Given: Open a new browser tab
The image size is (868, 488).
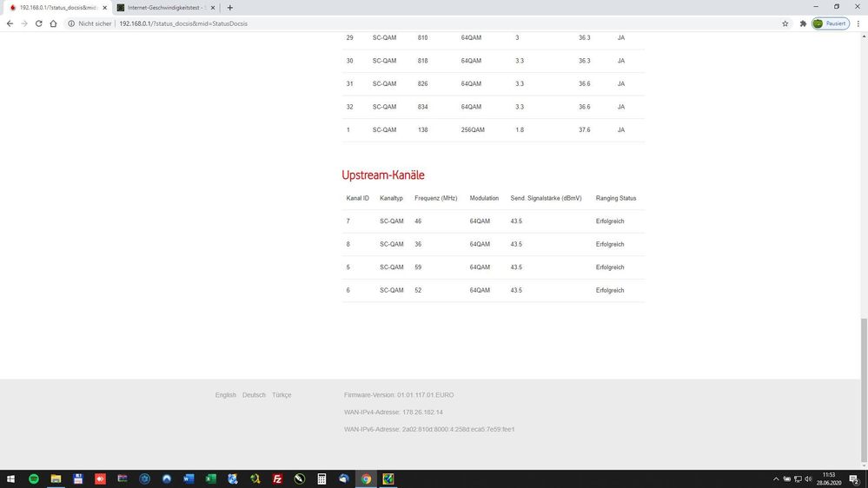Looking at the screenshot, I should pos(229,8).
